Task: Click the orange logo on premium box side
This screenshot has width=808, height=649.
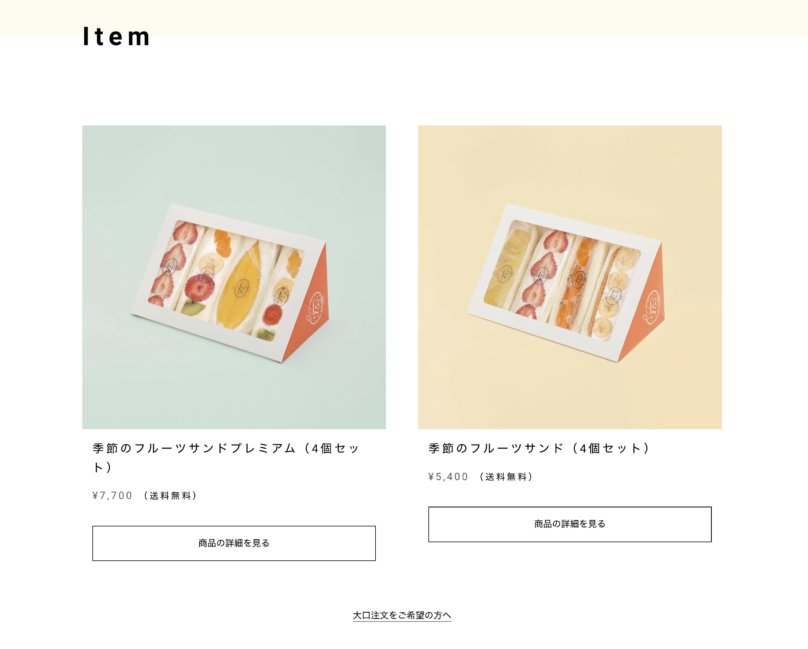Action: pyautogui.click(x=315, y=309)
